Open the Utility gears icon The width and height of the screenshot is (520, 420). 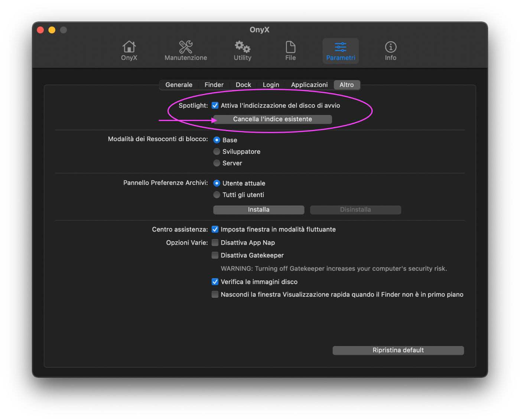[243, 51]
